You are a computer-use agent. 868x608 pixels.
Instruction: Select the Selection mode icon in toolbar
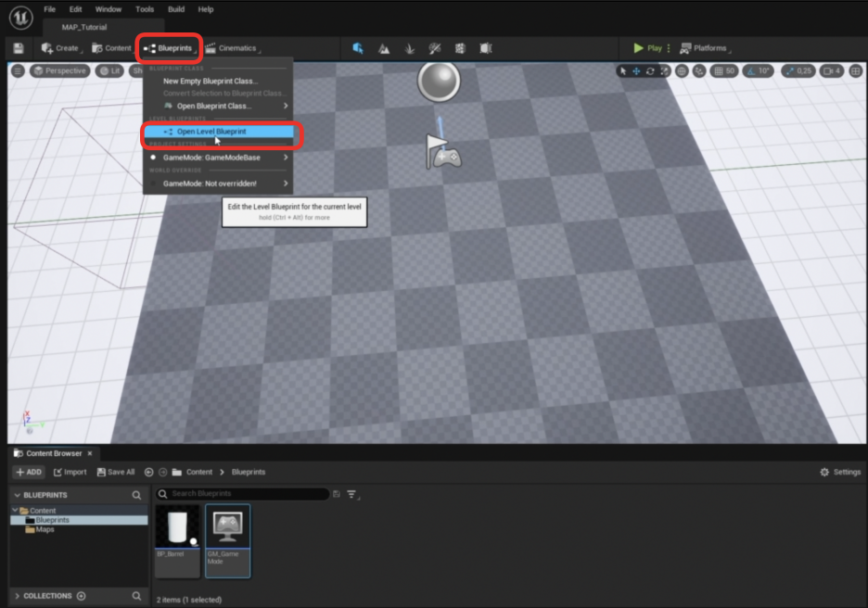tap(358, 49)
